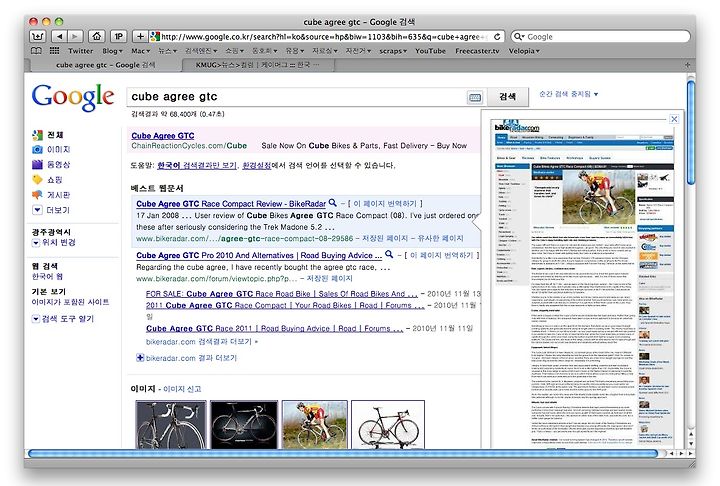Open the Top Sites grid icon
720x486 pixels.
coord(55,51)
